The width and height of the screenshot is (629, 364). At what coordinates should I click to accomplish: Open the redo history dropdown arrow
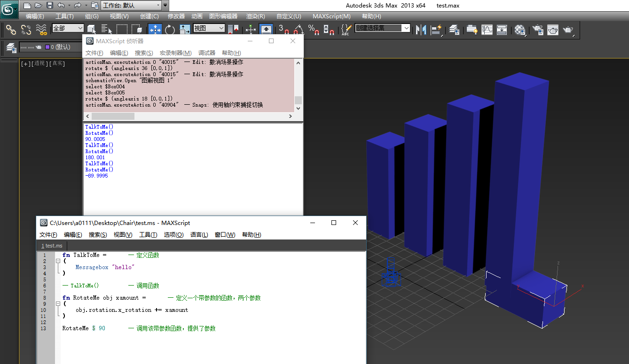click(85, 6)
